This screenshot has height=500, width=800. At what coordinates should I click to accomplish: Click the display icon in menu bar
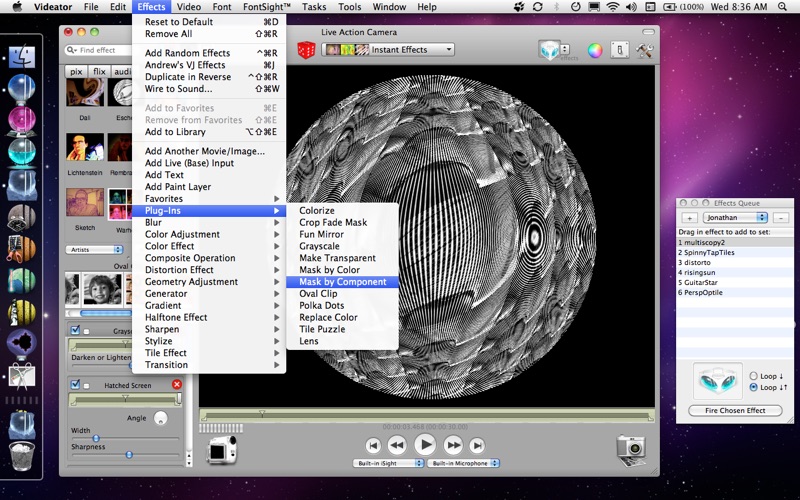(594, 7)
